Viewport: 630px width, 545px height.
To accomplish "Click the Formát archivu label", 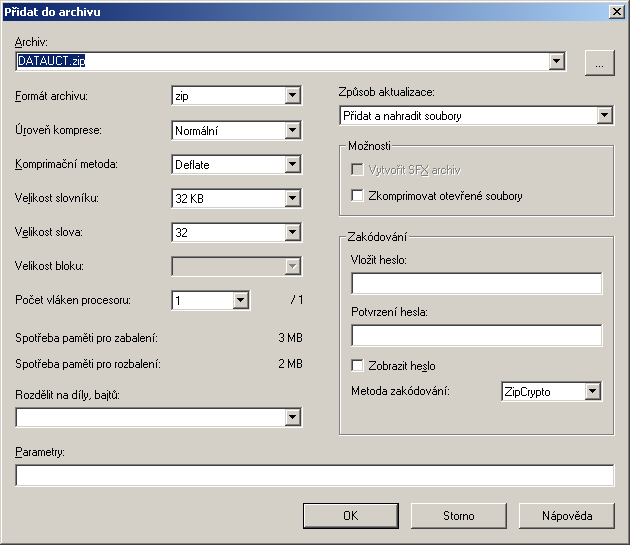I will point(51,96).
